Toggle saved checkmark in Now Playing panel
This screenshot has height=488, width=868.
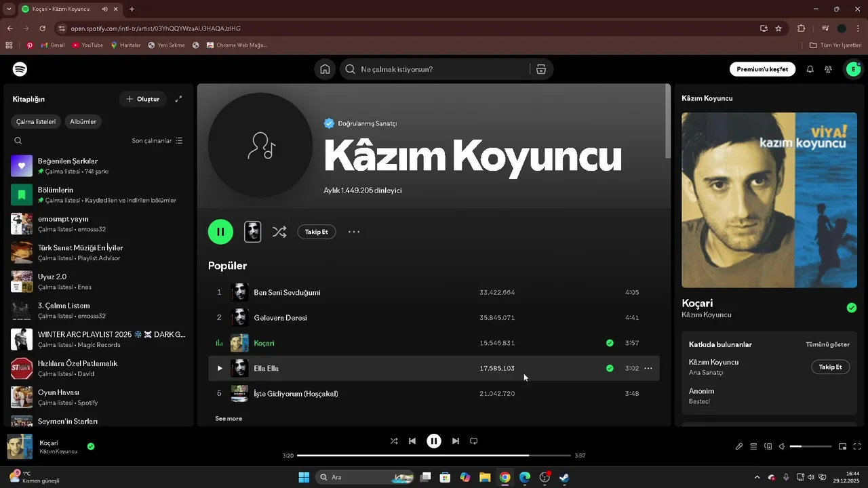852,308
